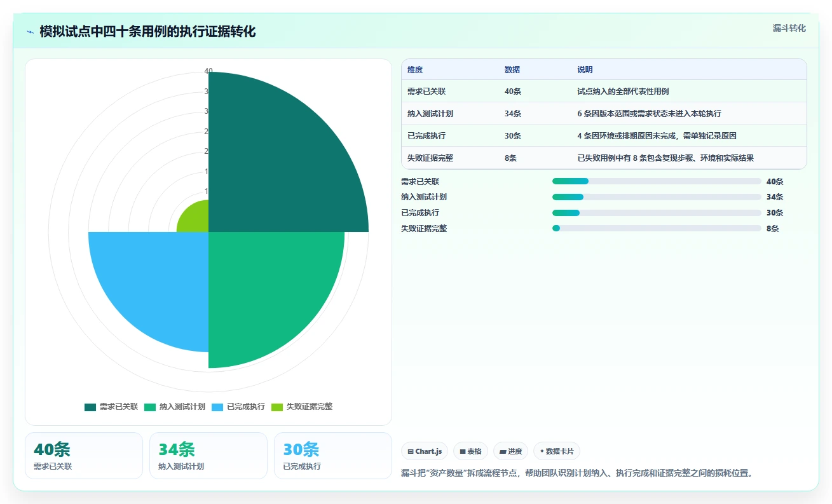
Task: Open the 40条 需求已关联 data card
Action: pyautogui.click(x=84, y=456)
